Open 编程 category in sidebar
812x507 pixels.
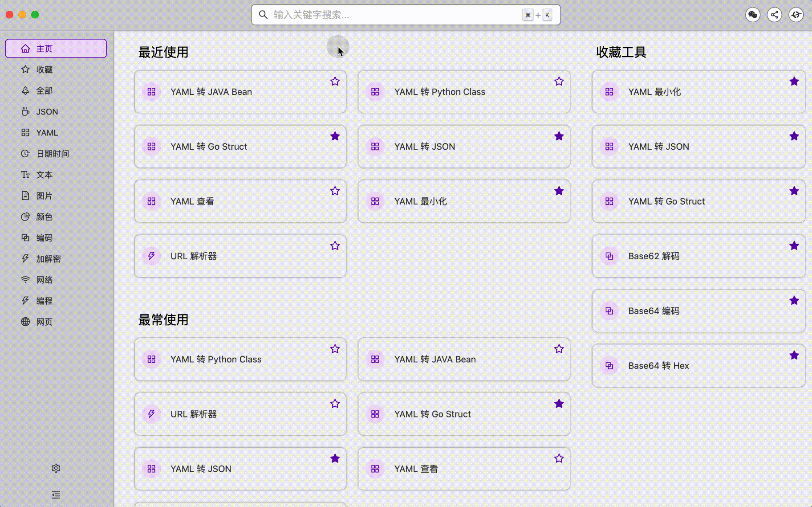(56, 301)
